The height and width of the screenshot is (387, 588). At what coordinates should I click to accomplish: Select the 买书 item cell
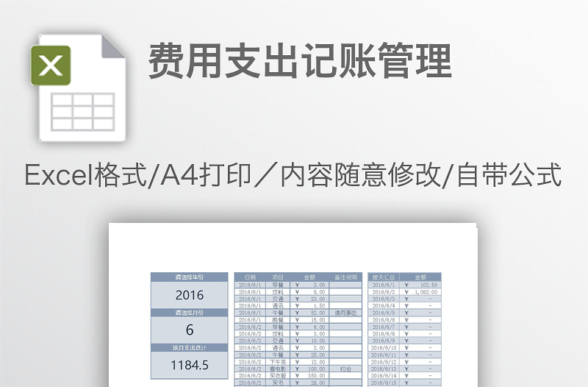tap(278, 383)
